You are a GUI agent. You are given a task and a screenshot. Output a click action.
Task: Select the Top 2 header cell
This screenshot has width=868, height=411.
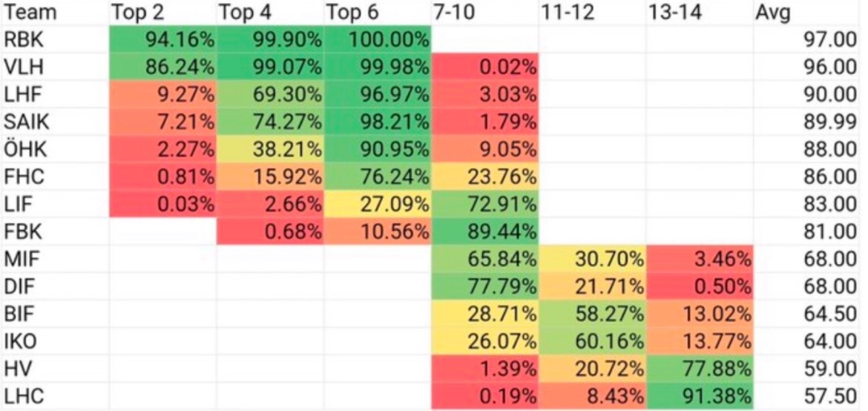[162, 12]
